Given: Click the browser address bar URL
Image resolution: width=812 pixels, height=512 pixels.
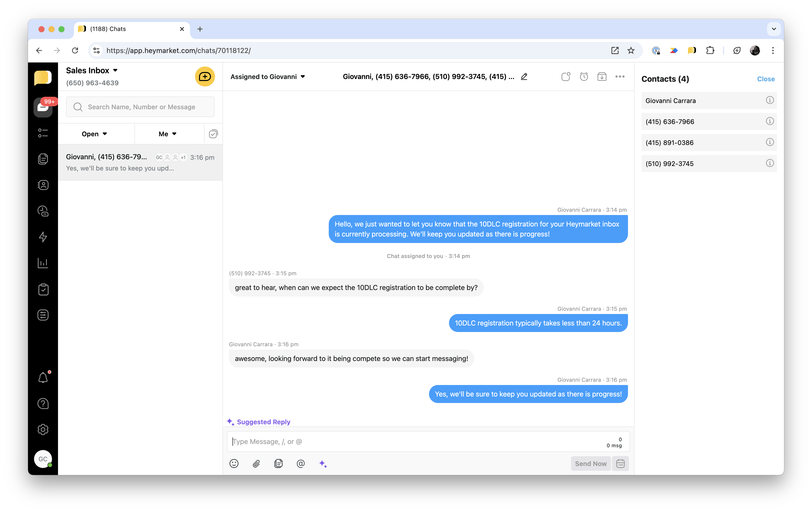Looking at the screenshot, I should [x=178, y=50].
